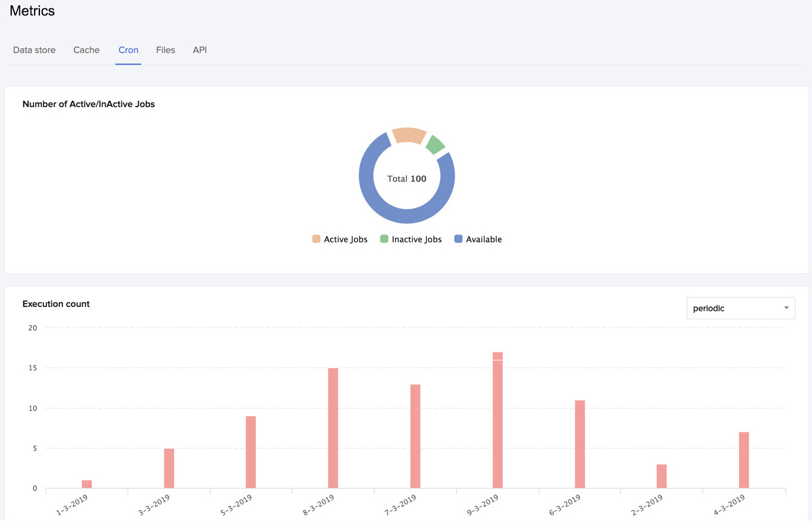This screenshot has width=812, height=521.
Task: Switch to the API tab
Action: pyautogui.click(x=199, y=50)
